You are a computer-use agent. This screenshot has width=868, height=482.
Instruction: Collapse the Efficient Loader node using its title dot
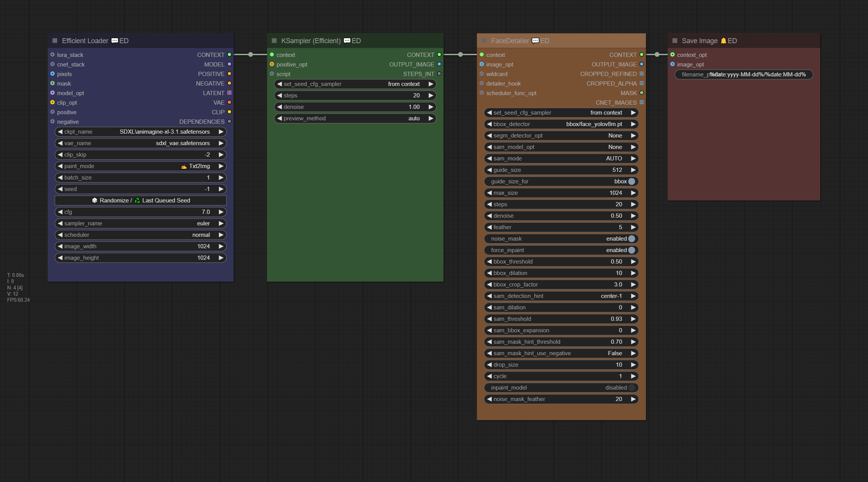coord(55,40)
